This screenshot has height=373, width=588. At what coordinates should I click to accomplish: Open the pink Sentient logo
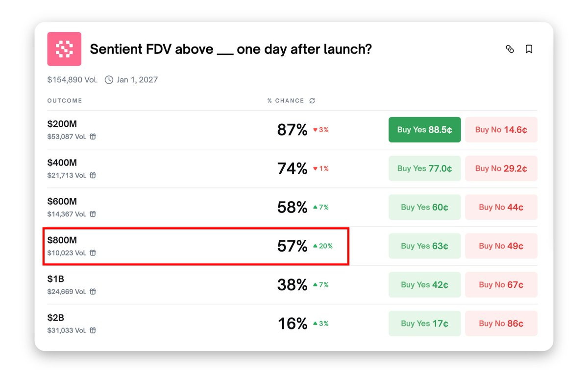tap(64, 49)
